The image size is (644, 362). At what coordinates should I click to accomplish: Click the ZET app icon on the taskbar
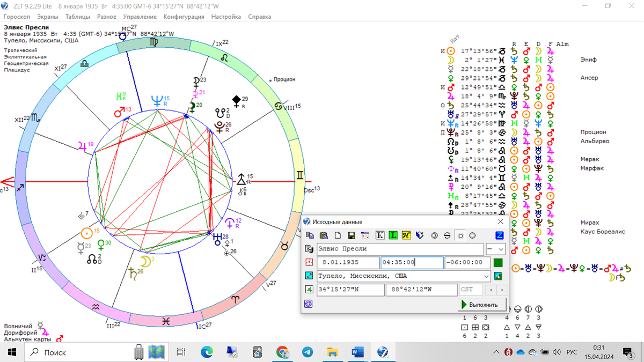tap(383, 352)
